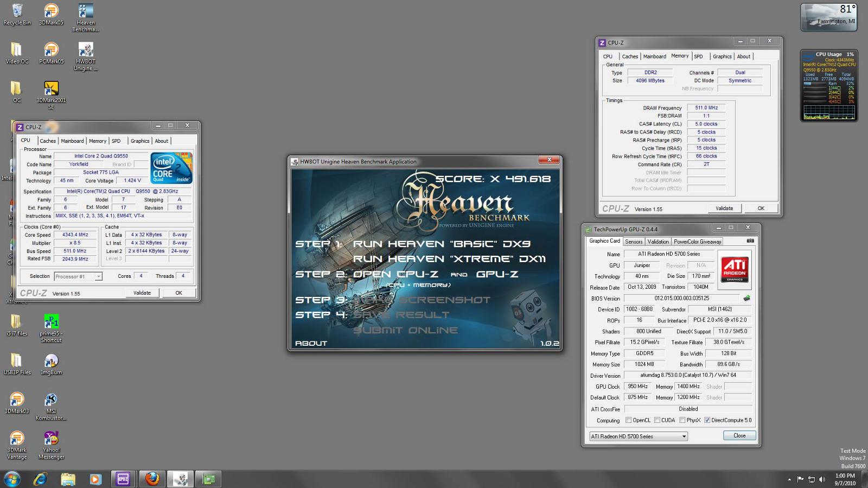This screenshot has height=488, width=868.
Task: Open i5 i7 files folder
Action: (x=17, y=325)
